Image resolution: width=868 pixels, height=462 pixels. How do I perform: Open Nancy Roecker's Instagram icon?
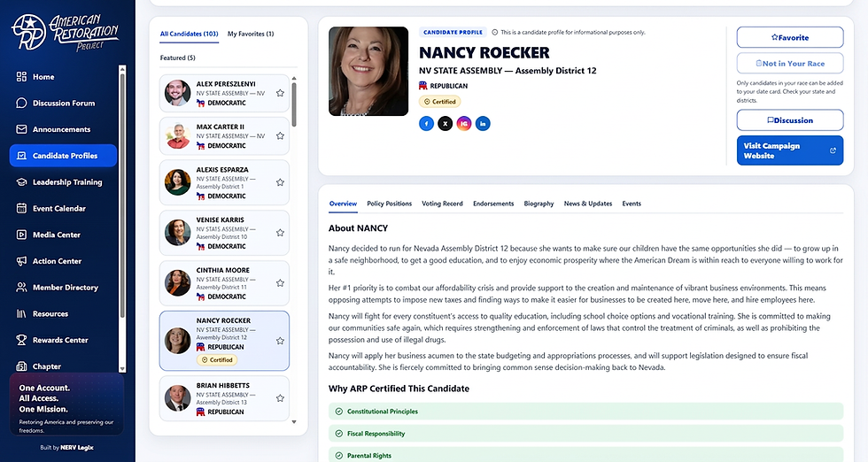pos(464,123)
